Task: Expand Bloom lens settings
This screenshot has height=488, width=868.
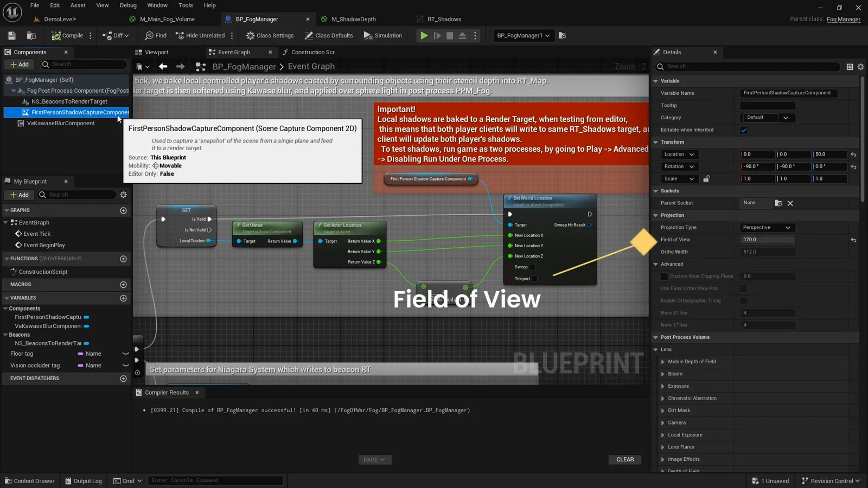Action: (663, 374)
